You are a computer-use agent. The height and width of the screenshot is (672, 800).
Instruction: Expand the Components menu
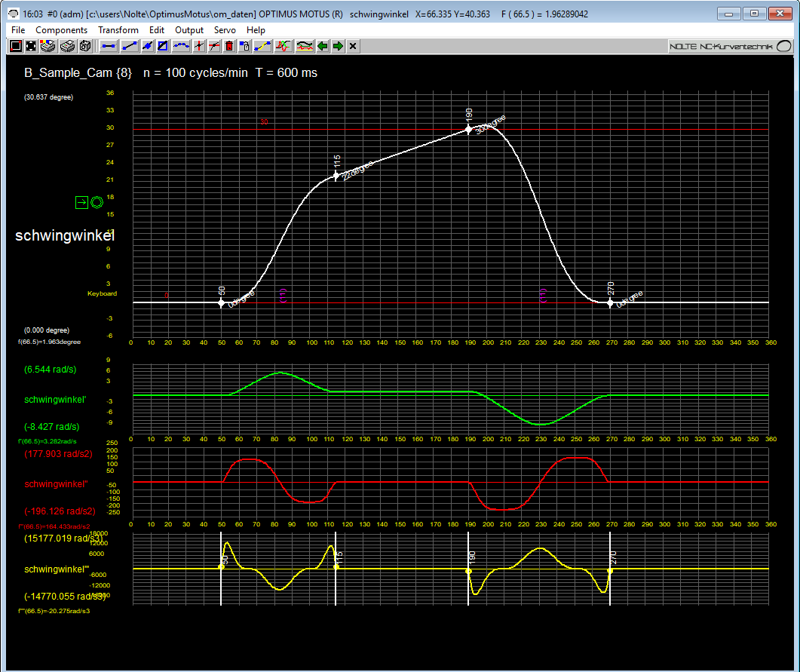pos(61,29)
